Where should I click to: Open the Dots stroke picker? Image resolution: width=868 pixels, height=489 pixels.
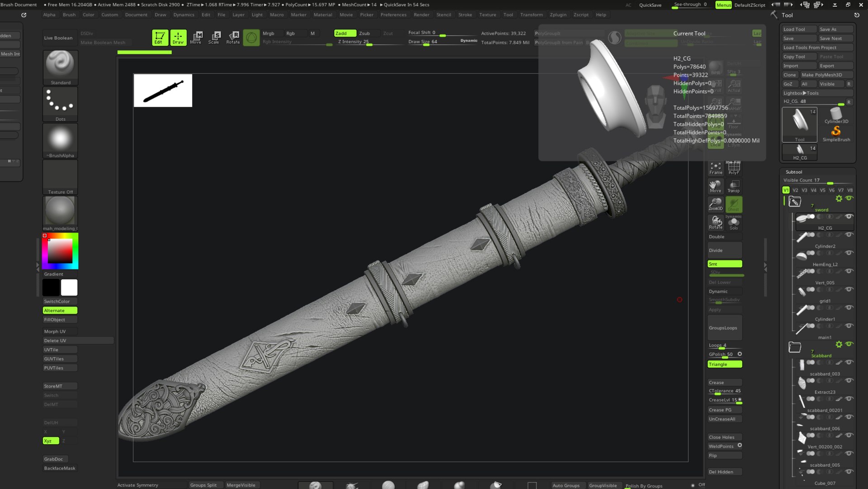pos(60,104)
